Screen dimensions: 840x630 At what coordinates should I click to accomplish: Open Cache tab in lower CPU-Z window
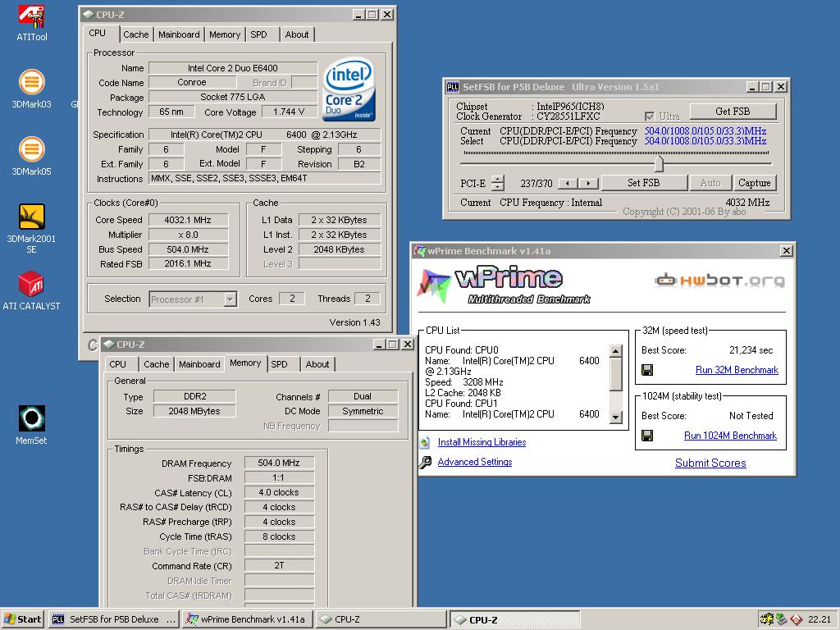(x=157, y=364)
